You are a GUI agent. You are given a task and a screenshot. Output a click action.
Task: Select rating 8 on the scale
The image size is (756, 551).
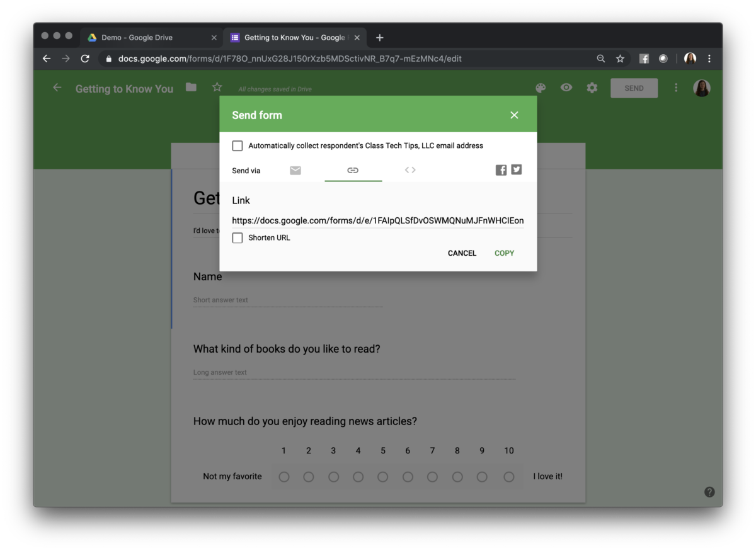457,477
